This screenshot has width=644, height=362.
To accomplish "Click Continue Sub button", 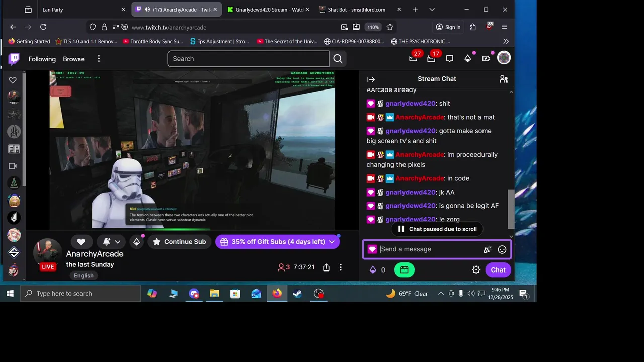I will [180, 242].
